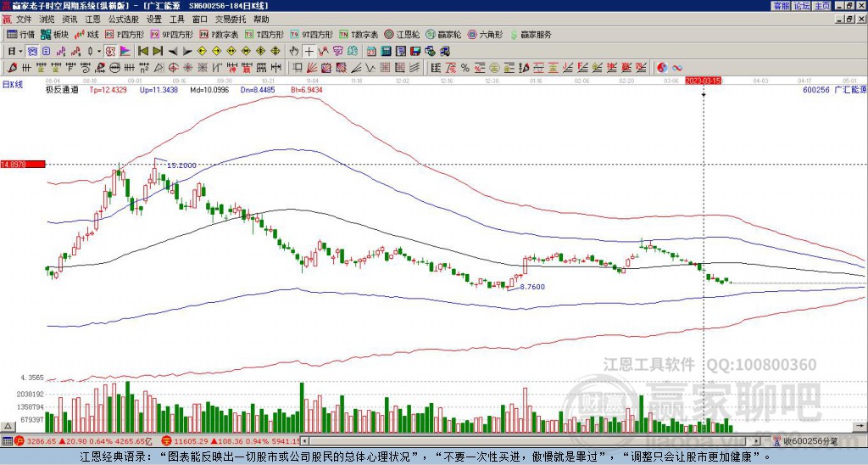The image size is (868, 465).
Task: Click the 日K线 label link
Action: tap(13, 85)
